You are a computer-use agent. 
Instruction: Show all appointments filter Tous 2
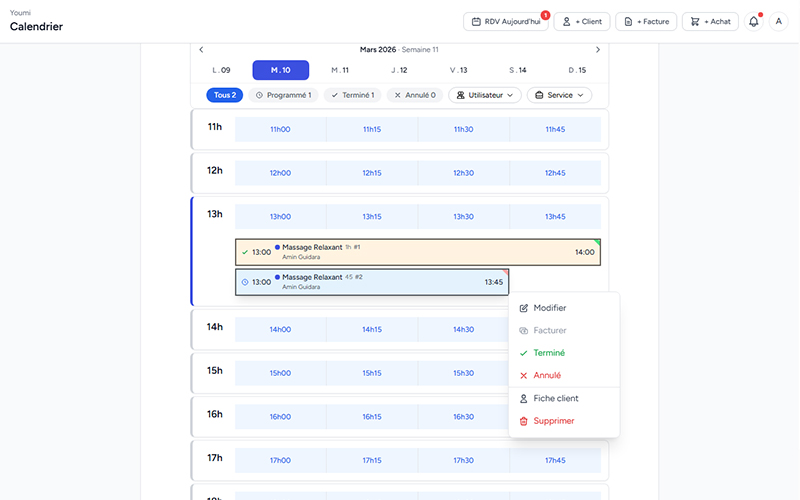[x=224, y=95]
